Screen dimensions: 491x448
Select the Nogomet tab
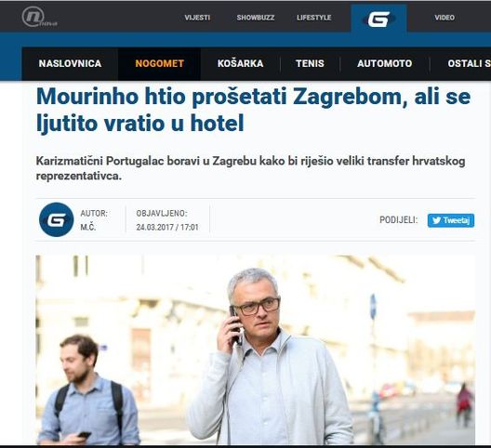[159, 63]
